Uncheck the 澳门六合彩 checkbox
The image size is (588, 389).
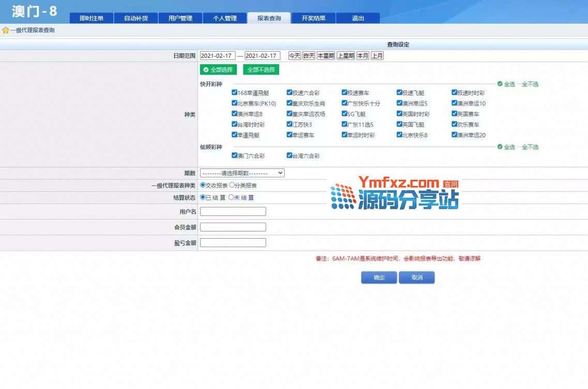[234, 155]
